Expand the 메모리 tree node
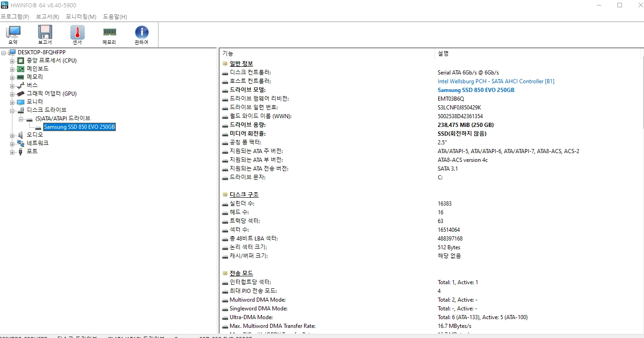This screenshot has width=644, height=338. point(12,77)
